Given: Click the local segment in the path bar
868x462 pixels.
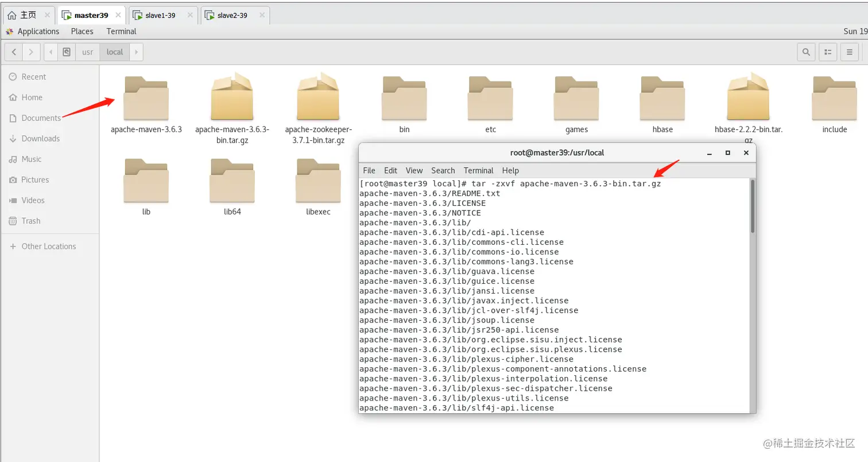Looking at the screenshot, I should pos(115,52).
